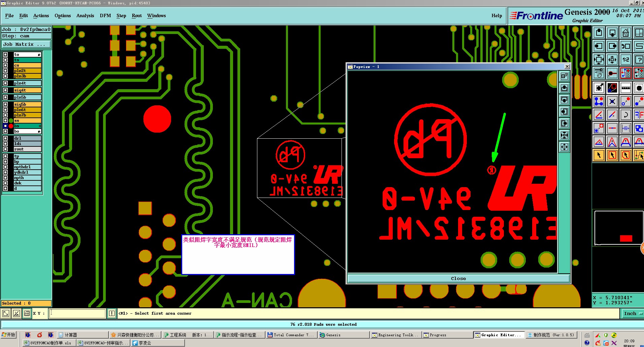Screen dimensions: 644x347
Task: Click the Popview pan down icon
Action: tap(565, 100)
